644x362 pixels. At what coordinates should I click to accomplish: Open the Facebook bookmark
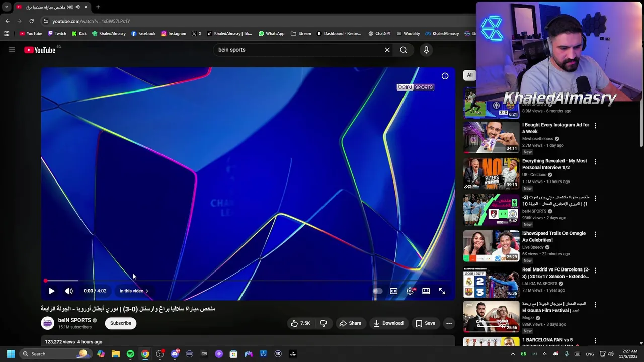[x=143, y=34]
